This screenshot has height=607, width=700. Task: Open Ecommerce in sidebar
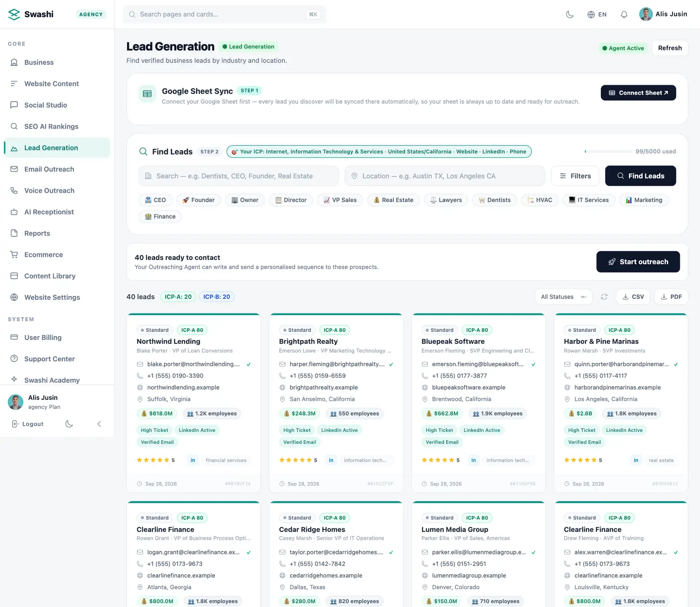[57, 255]
